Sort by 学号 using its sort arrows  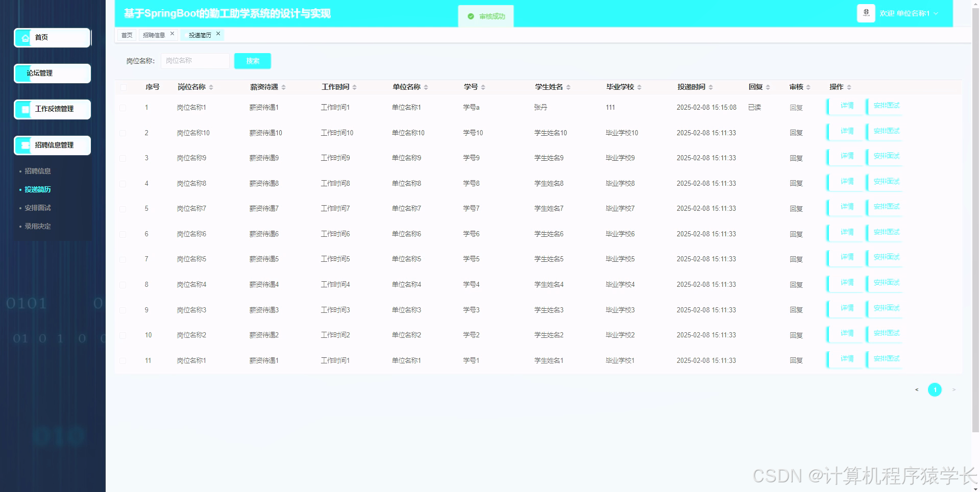click(x=483, y=87)
